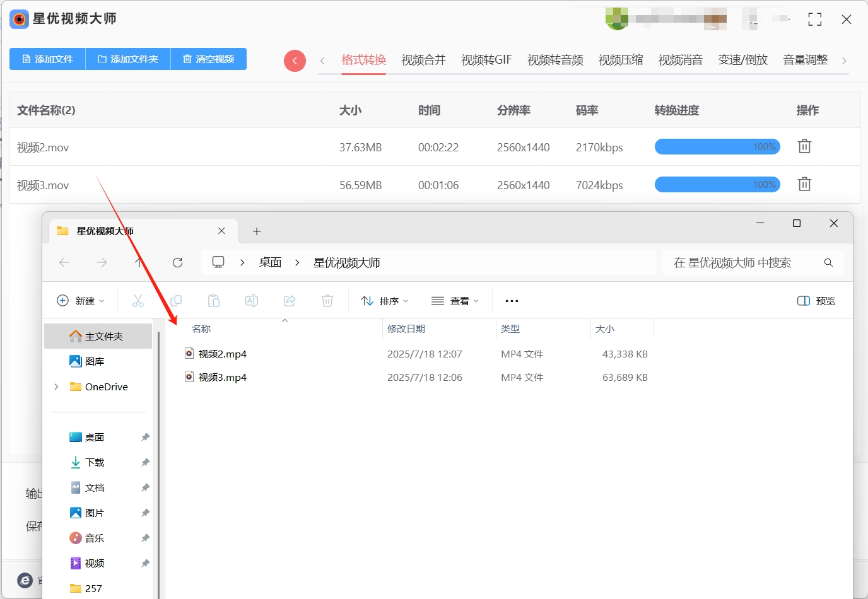Go back in File Explorer
This screenshot has height=599, width=868.
tap(64, 262)
